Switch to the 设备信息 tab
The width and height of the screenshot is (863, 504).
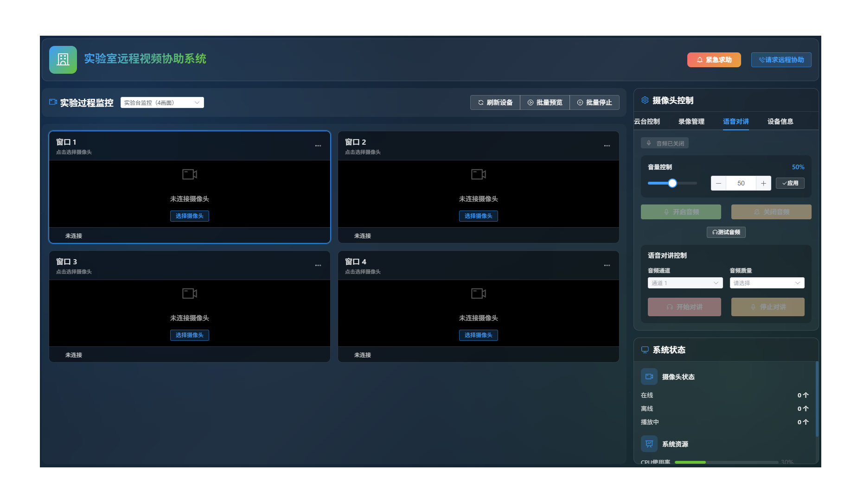(780, 121)
